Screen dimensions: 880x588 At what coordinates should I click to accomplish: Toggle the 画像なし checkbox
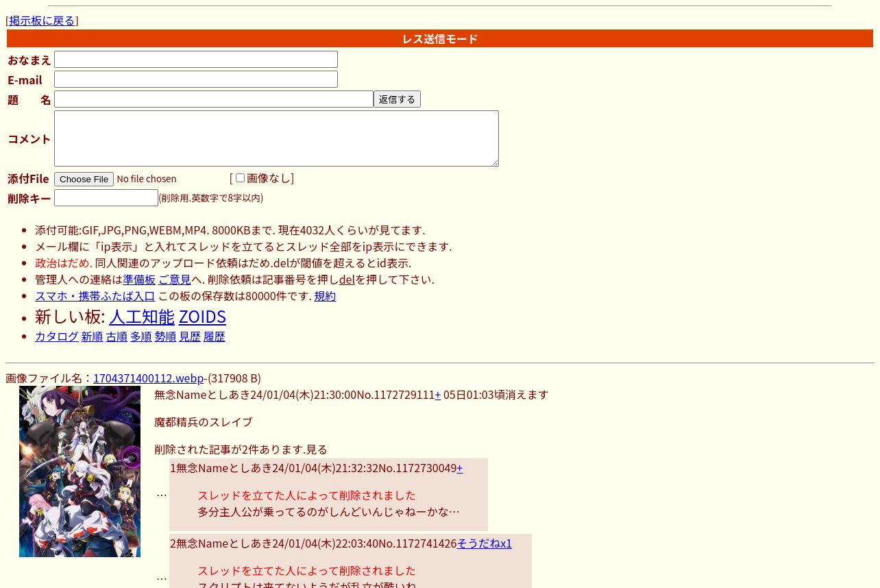pos(240,178)
